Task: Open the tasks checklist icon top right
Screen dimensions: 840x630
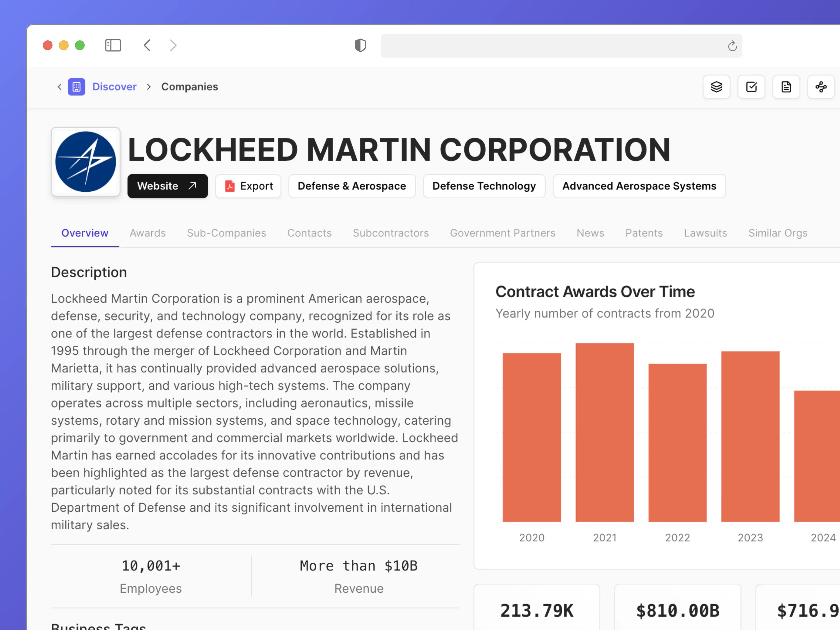Action: click(751, 87)
